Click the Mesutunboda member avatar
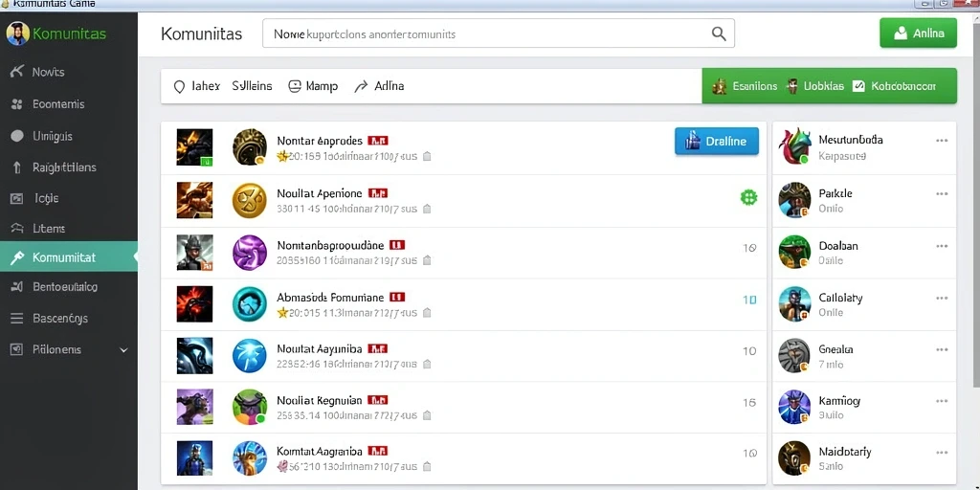Image resolution: width=980 pixels, height=490 pixels. [x=794, y=146]
